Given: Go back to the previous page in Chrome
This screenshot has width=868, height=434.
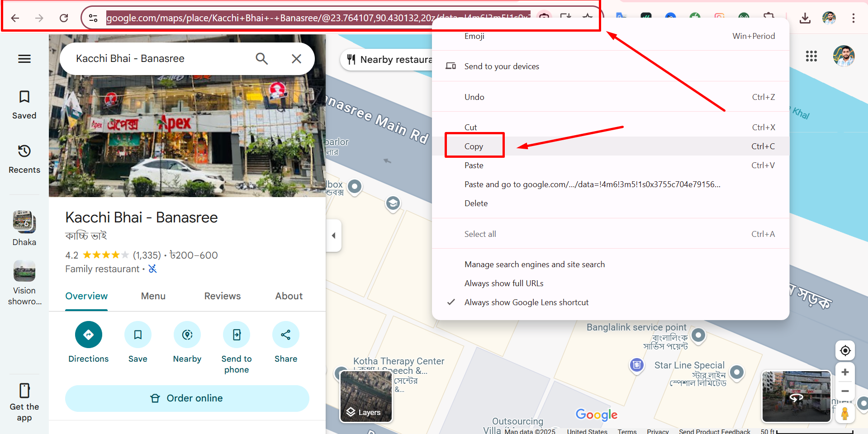Looking at the screenshot, I should coord(15,18).
